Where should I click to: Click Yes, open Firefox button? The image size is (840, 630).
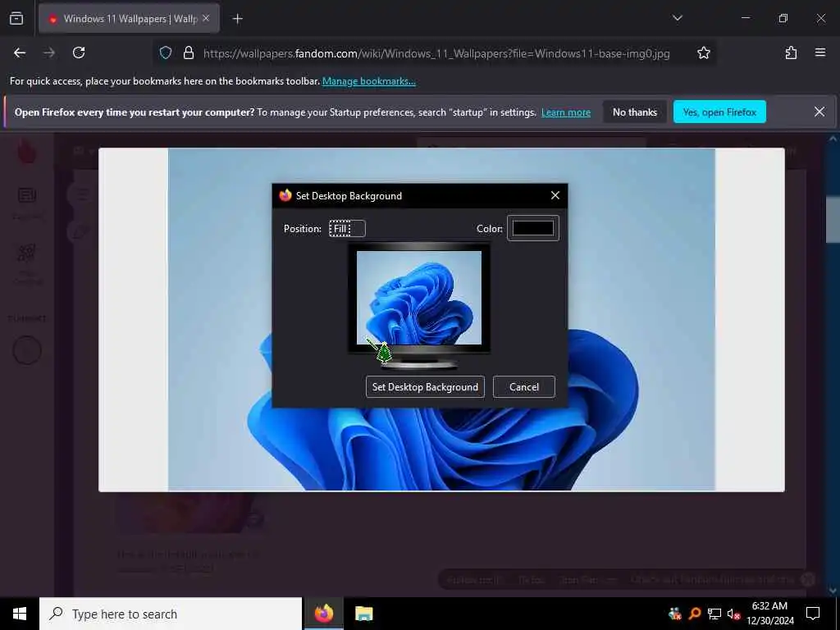(719, 112)
